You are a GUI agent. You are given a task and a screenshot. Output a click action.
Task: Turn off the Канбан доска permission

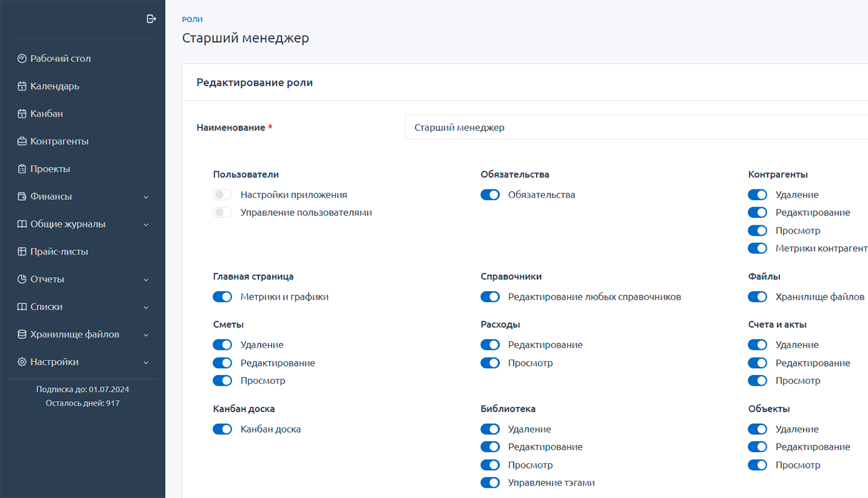tap(222, 429)
